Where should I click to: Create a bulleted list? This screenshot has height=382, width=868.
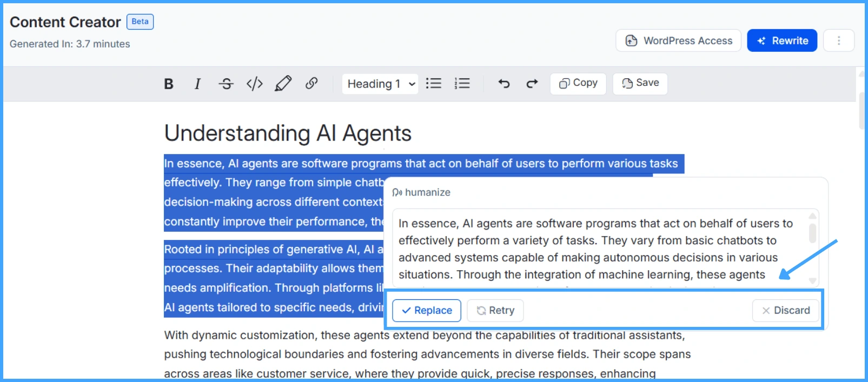[x=434, y=83]
